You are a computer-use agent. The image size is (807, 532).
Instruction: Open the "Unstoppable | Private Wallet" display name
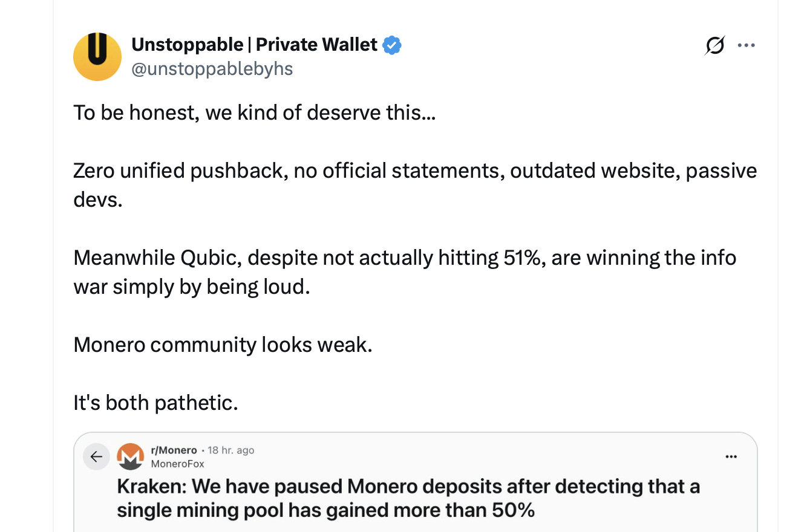point(254,45)
